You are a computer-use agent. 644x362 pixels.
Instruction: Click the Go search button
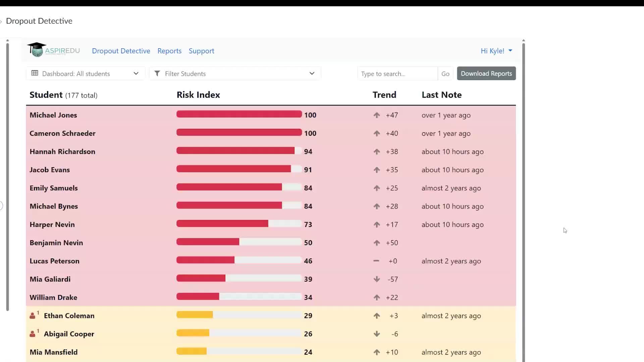445,74
